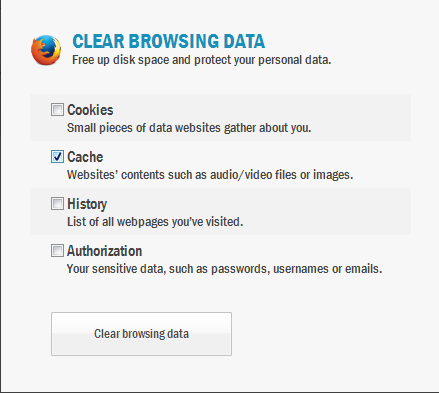This screenshot has width=439, height=393.
Task: Click the History label text
Action: pyautogui.click(x=87, y=204)
